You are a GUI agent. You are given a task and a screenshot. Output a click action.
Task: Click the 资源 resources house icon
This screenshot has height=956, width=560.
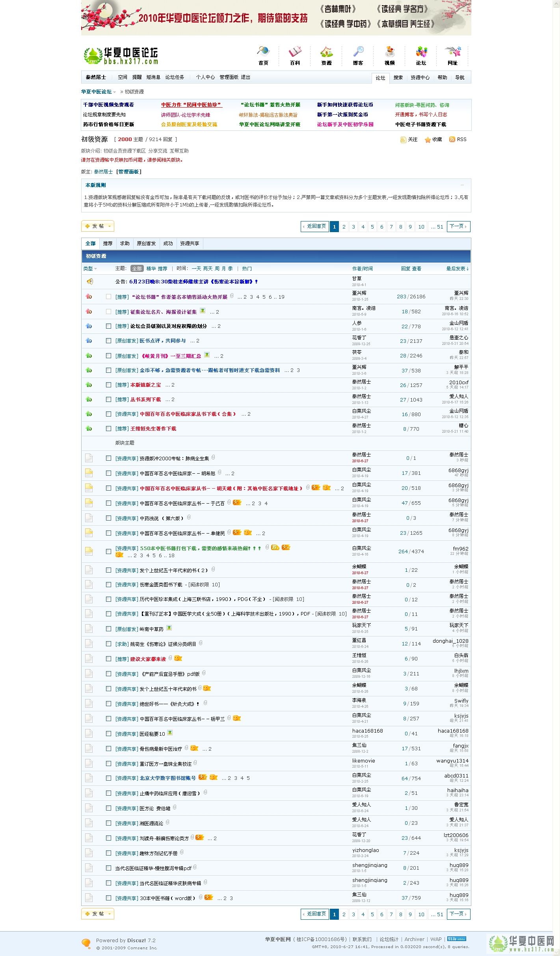[326, 52]
